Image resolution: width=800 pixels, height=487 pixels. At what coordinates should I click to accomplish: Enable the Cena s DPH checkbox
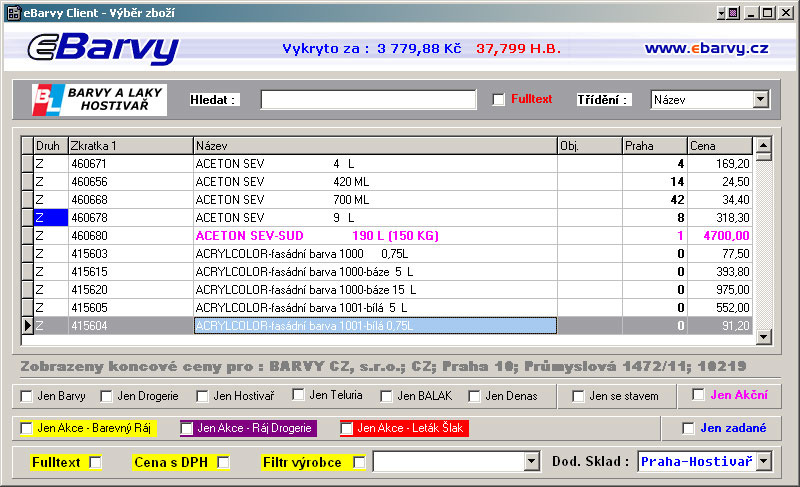coord(224,462)
